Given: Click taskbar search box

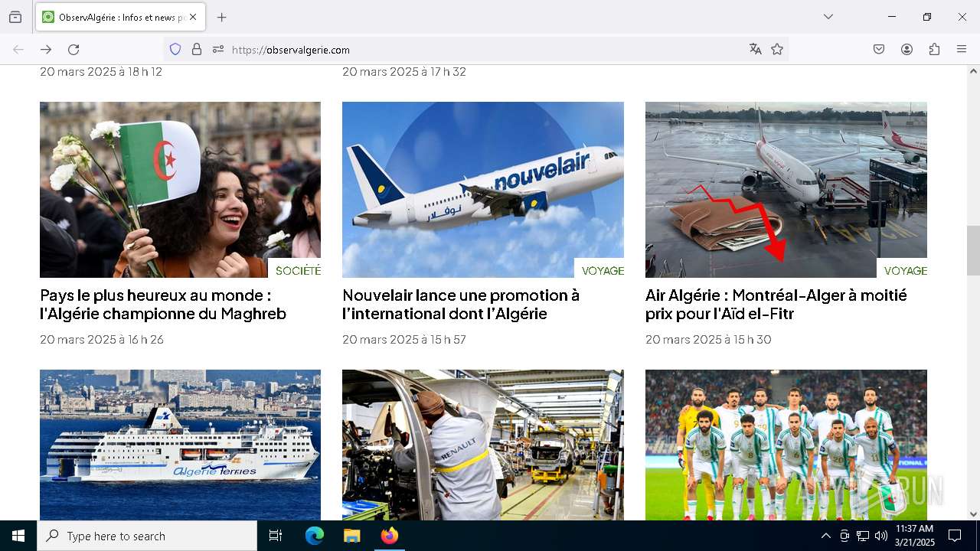Looking at the screenshot, I should coord(147,536).
